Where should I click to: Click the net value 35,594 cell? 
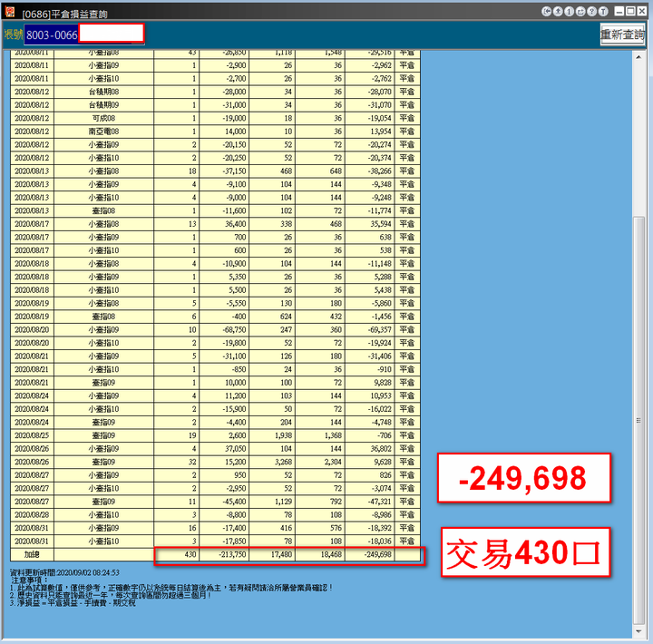coord(370,224)
